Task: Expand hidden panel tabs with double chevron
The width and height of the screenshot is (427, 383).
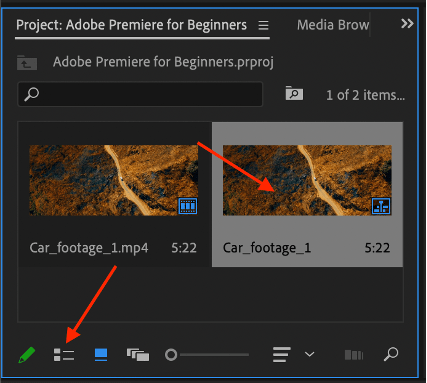Action: 407,24
